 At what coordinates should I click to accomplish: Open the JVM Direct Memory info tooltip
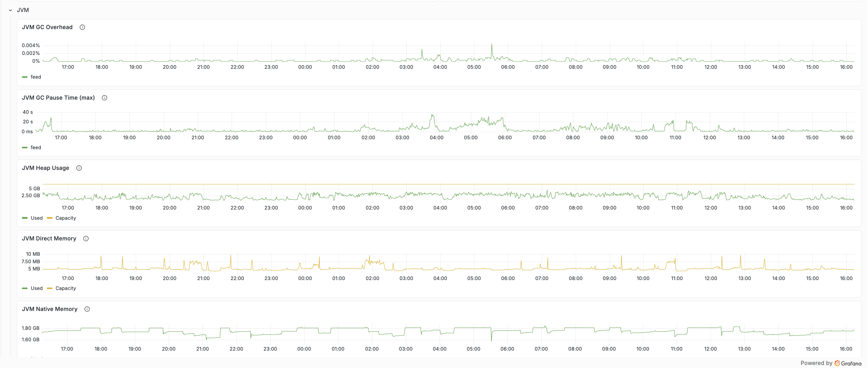coord(86,238)
